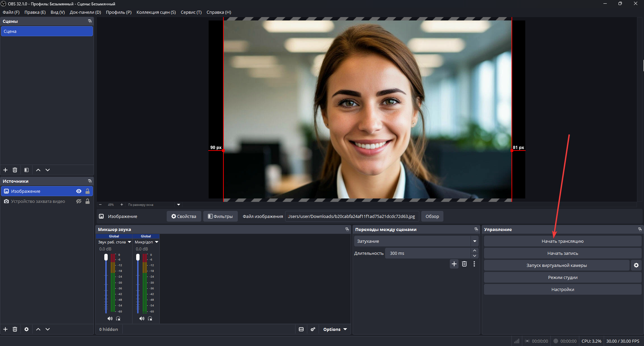Open virtual camera settings gear
Image resolution: width=644 pixels, height=346 pixels.
click(x=636, y=265)
